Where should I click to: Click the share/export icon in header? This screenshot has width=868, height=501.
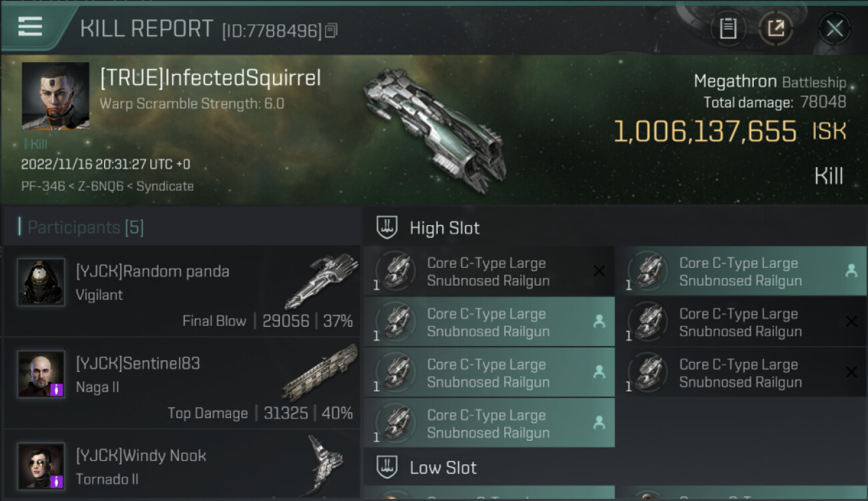(776, 28)
